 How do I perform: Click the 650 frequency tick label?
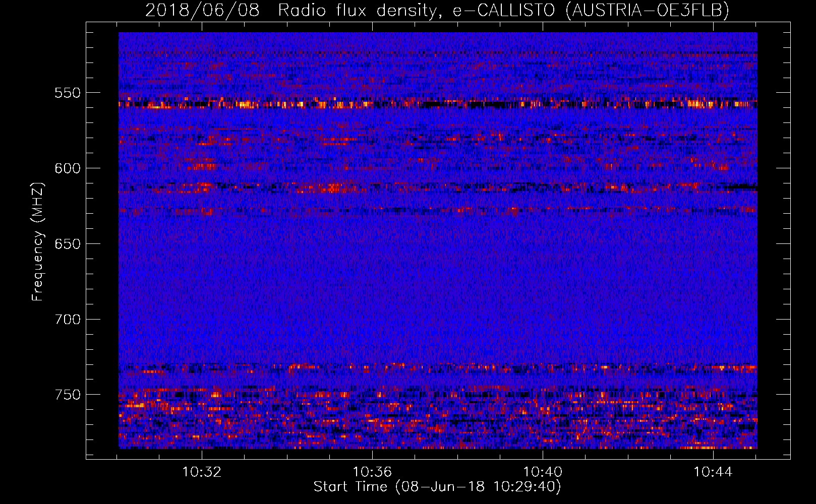(x=68, y=244)
